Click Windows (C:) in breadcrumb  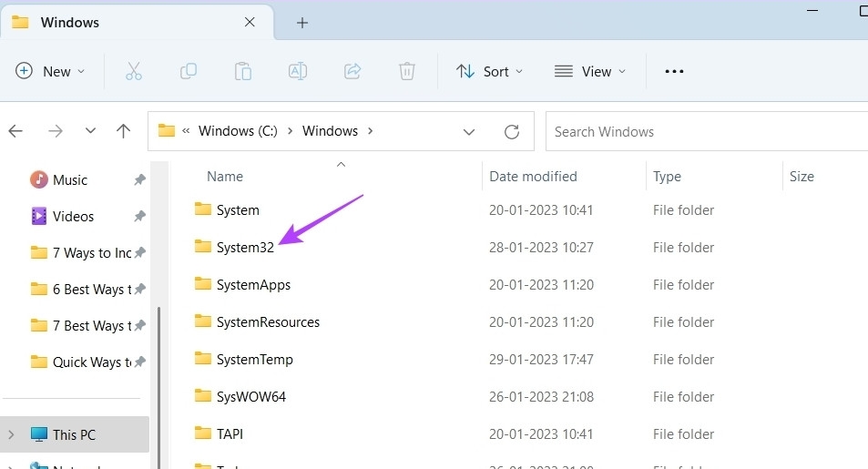click(238, 131)
